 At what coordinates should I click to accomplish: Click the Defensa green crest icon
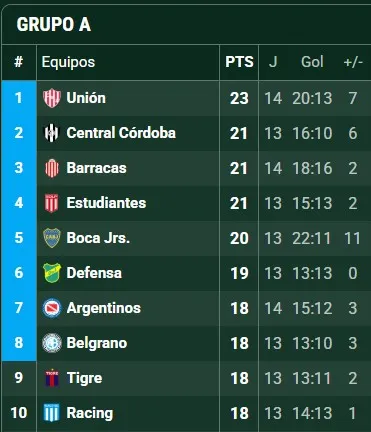(x=52, y=273)
